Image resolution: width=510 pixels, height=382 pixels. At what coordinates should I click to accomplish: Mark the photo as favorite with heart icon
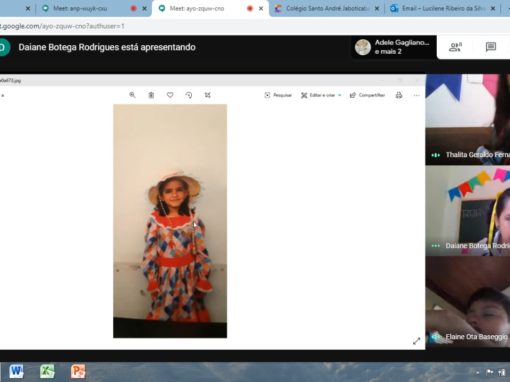(170, 95)
